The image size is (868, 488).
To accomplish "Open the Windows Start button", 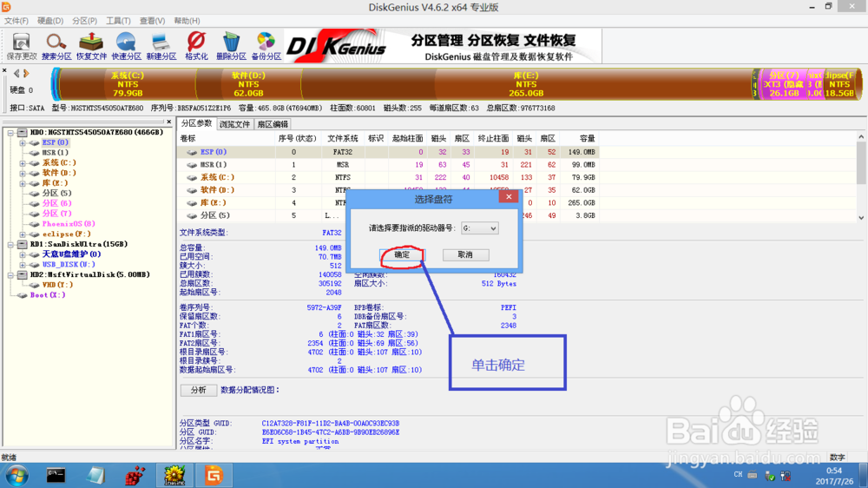I will (x=16, y=475).
